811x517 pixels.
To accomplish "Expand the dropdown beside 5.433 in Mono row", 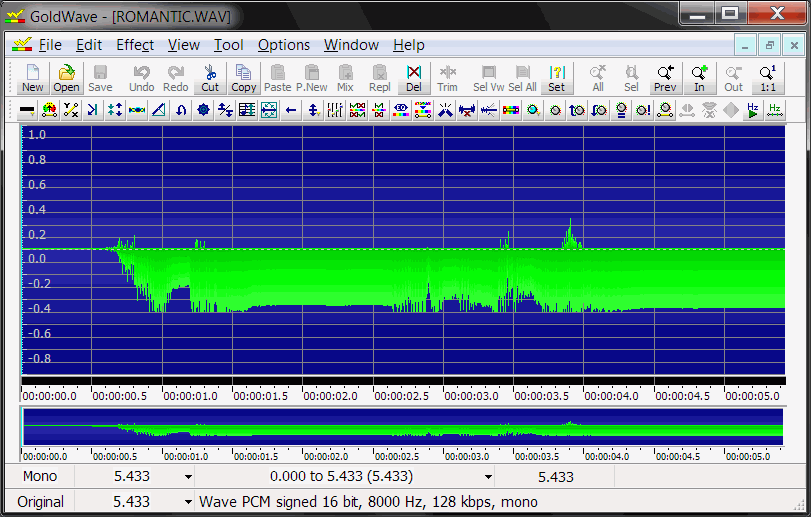I will pyautogui.click(x=188, y=477).
